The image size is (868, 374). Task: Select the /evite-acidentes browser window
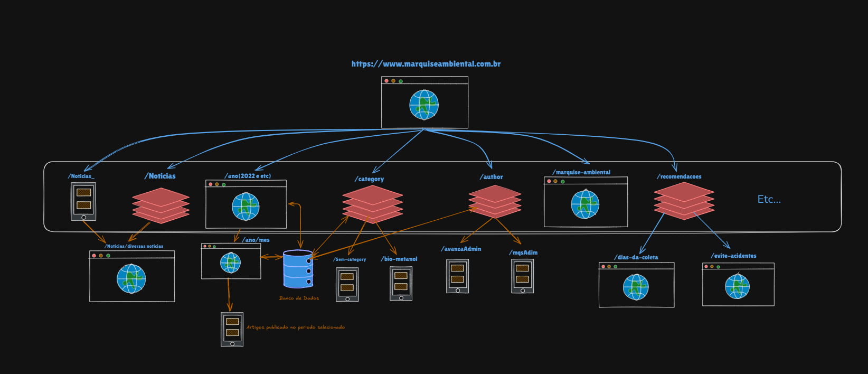738,285
